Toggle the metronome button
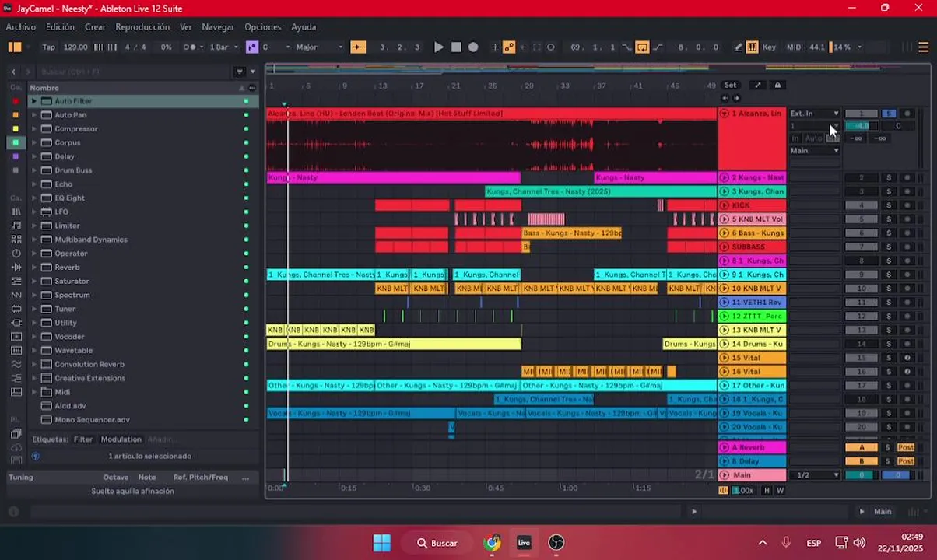This screenshot has width=937, height=560. click(x=189, y=47)
